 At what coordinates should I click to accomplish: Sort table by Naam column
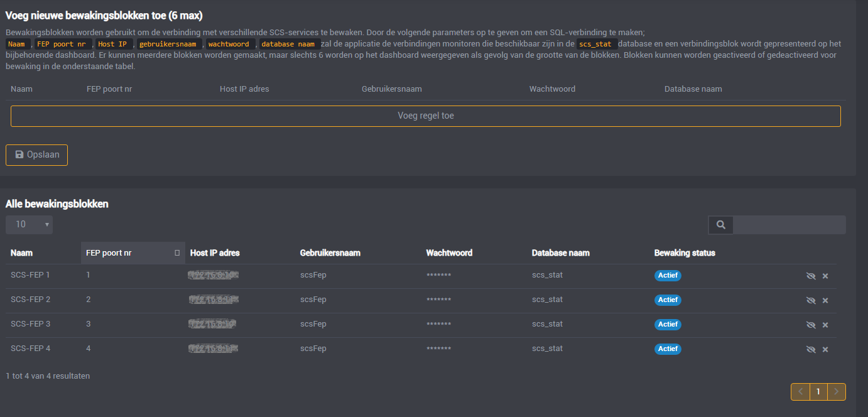point(22,253)
